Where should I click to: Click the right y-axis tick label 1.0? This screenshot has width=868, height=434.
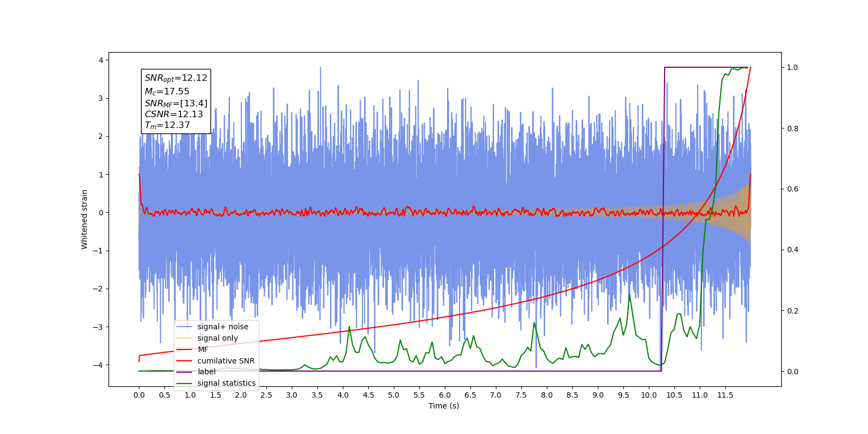coord(793,68)
